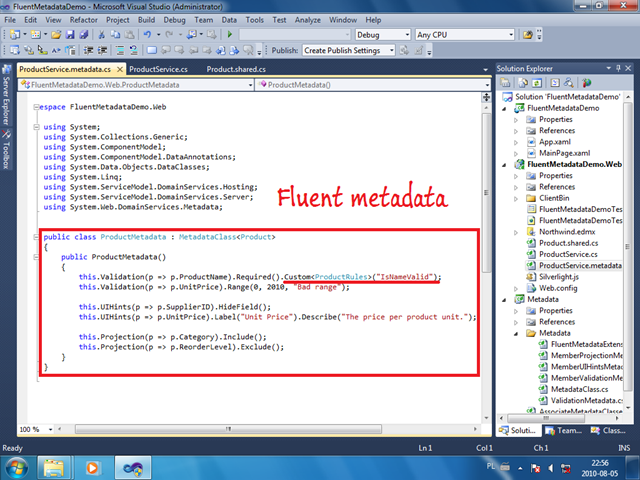
Task: Select ClientBin folder in Solution Explorer
Action: [554, 198]
